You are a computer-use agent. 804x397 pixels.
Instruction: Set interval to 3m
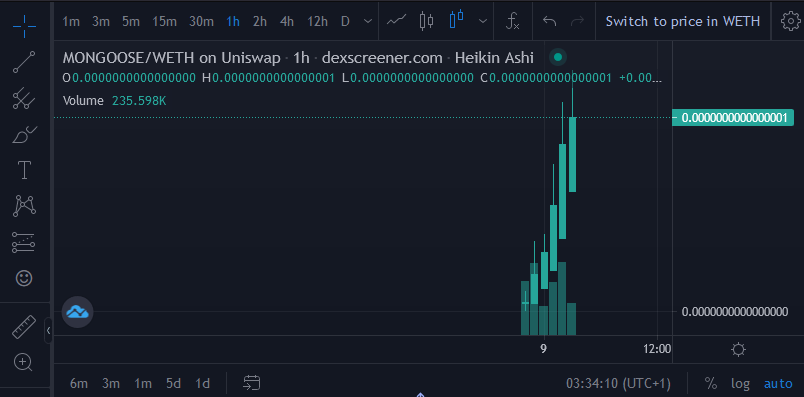[101, 22]
